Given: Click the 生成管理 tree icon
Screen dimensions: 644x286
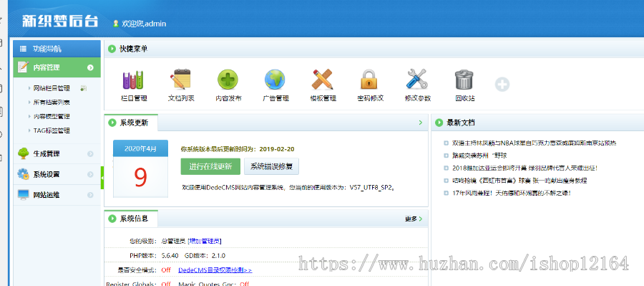Looking at the screenshot, I should [23, 153].
